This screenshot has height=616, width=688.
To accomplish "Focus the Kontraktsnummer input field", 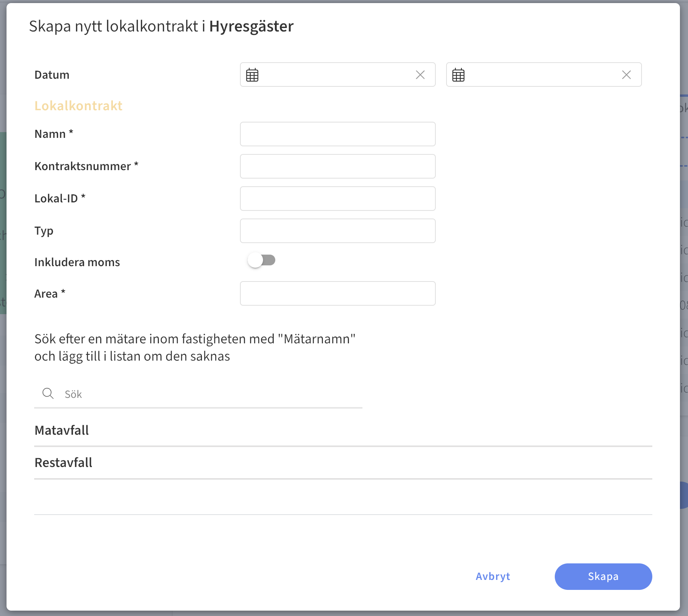I will click(338, 166).
